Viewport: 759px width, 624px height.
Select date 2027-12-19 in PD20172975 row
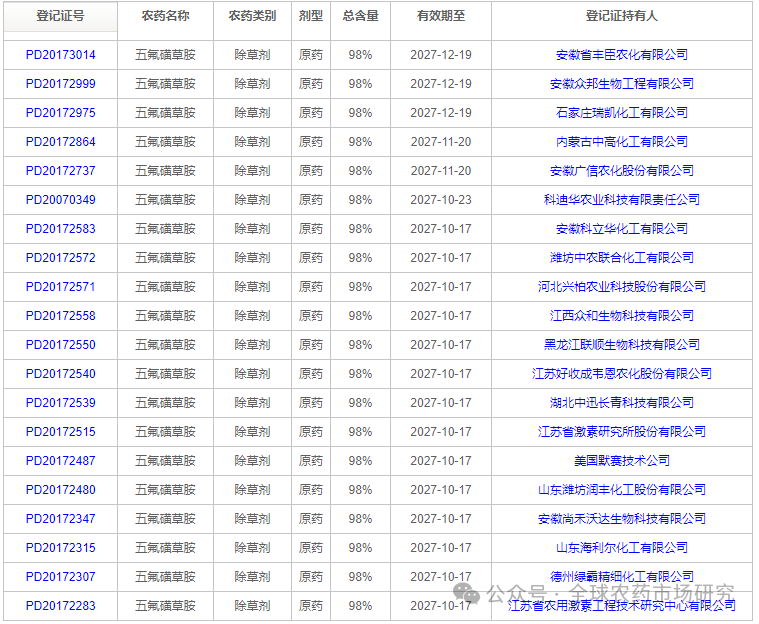[441, 113]
